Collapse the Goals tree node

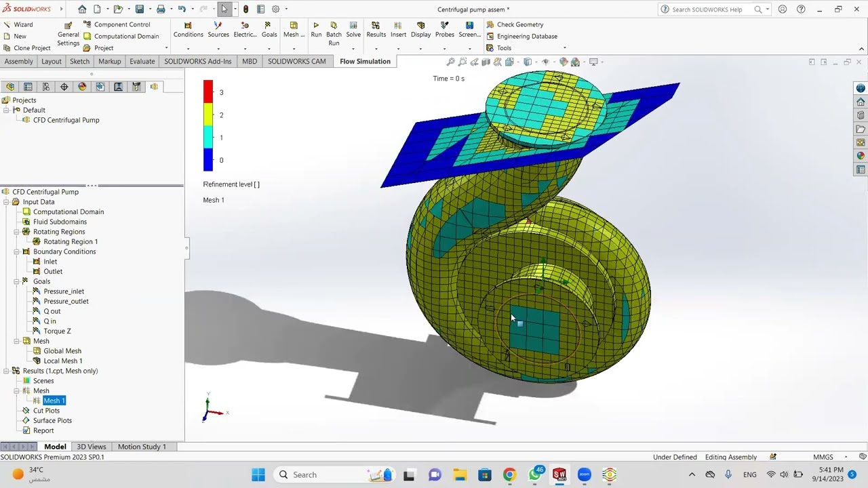pos(16,281)
